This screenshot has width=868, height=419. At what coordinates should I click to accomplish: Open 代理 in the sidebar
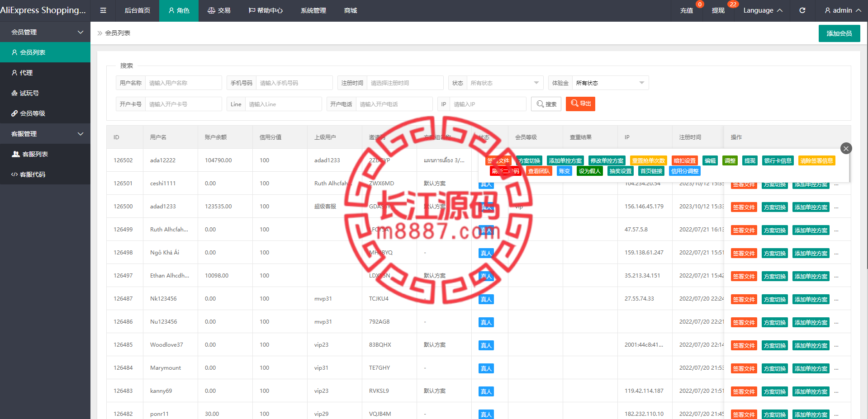click(45, 73)
